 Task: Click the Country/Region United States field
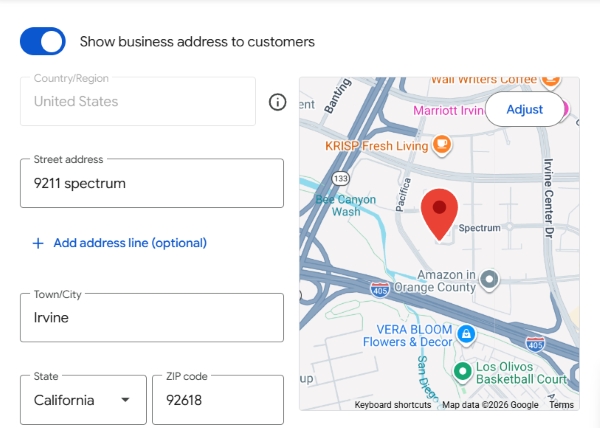[x=138, y=101]
